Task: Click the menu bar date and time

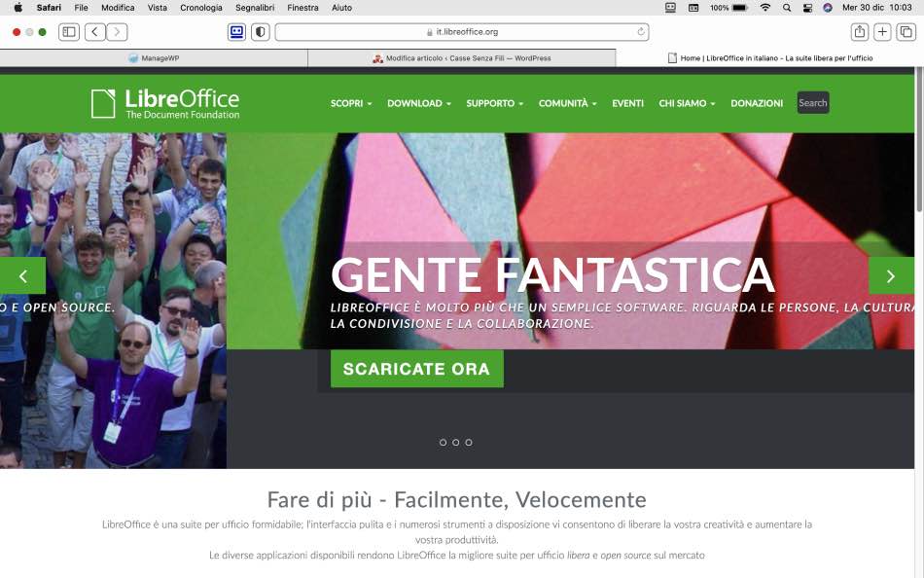Action: coord(877,8)
